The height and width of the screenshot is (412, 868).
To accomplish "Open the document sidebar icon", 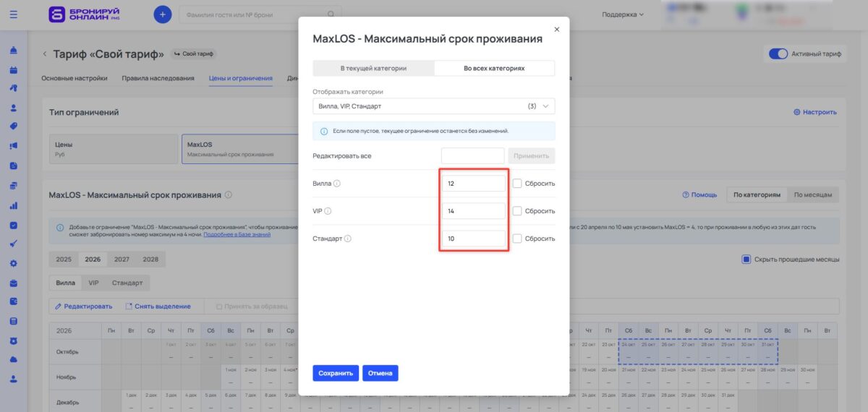I will (14, 166).
